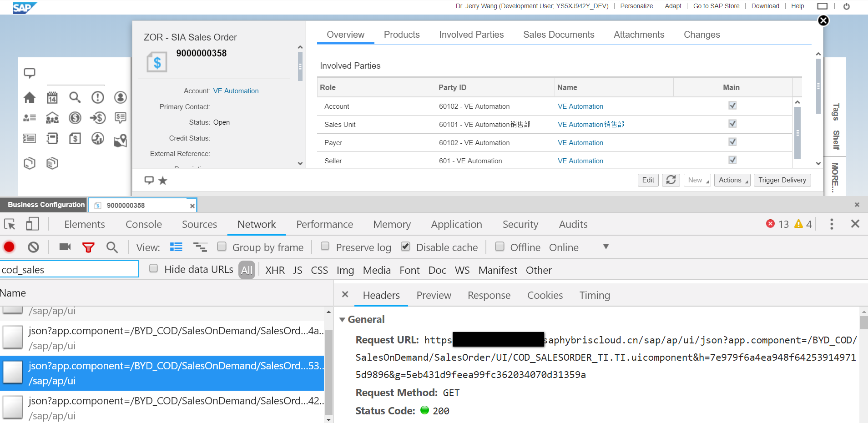
Task: Refresh the sales order with reload button
Action: 671,180
